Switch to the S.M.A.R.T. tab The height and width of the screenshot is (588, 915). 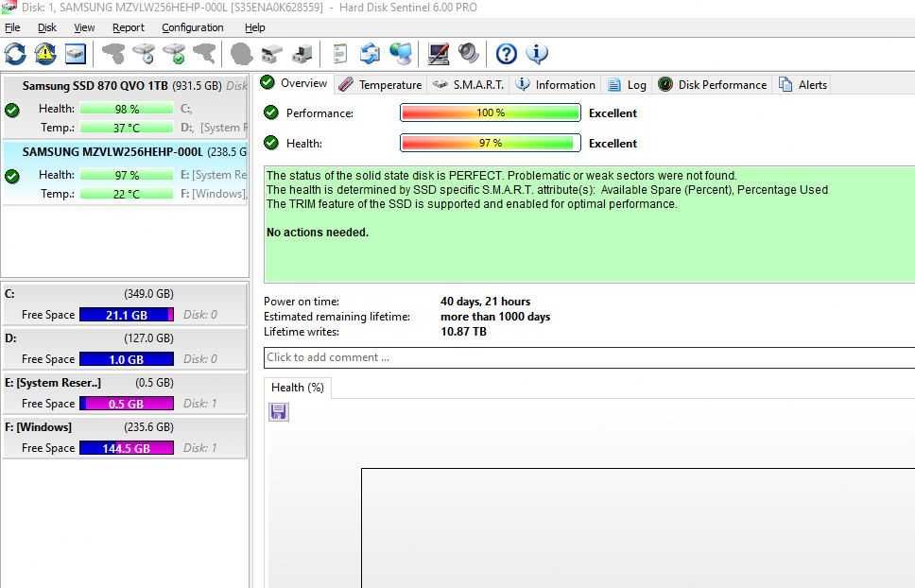click(469, 84)
